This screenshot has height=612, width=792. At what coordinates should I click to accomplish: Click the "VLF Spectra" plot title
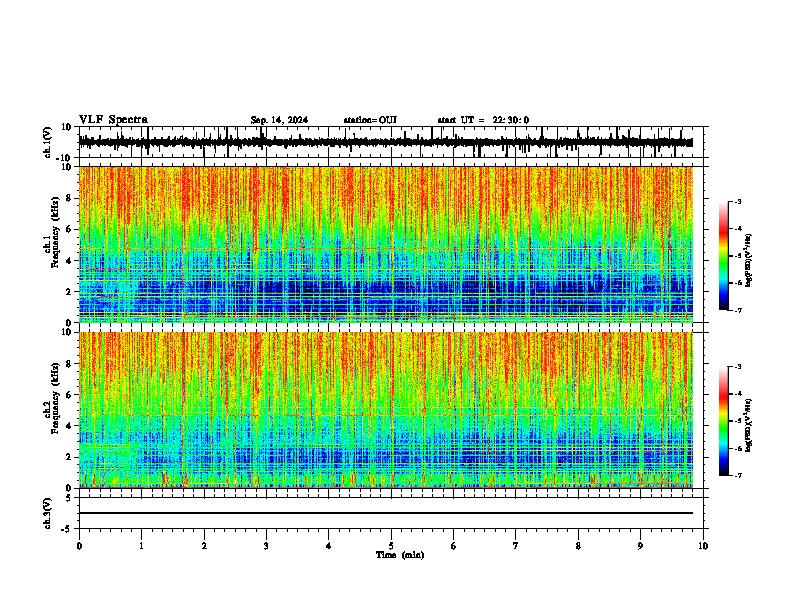tap(113, 120)
